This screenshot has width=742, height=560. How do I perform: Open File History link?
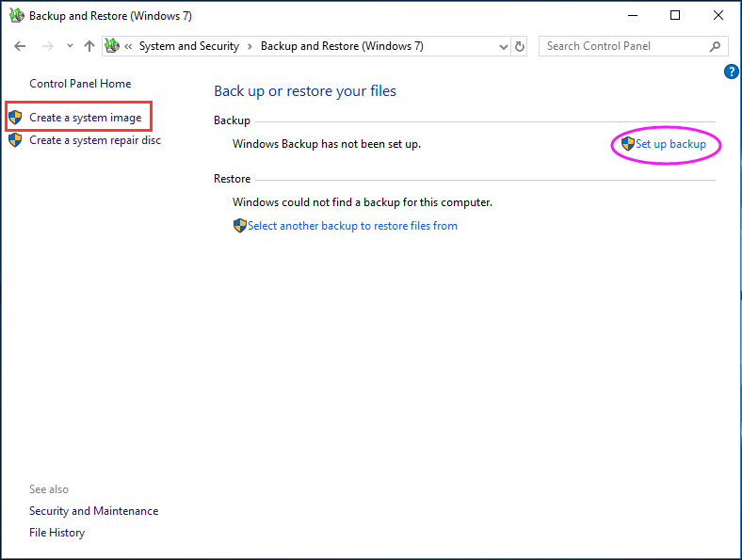56,533
